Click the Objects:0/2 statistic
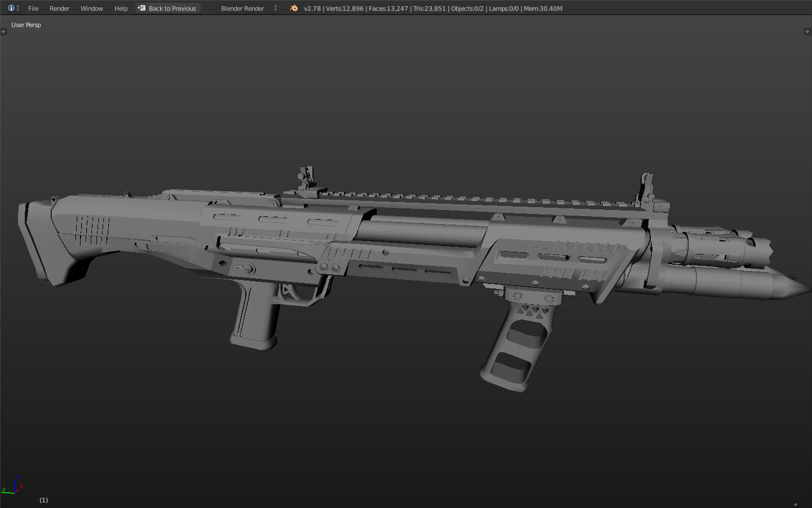812x508 pixels. click(x=467, y=8)
